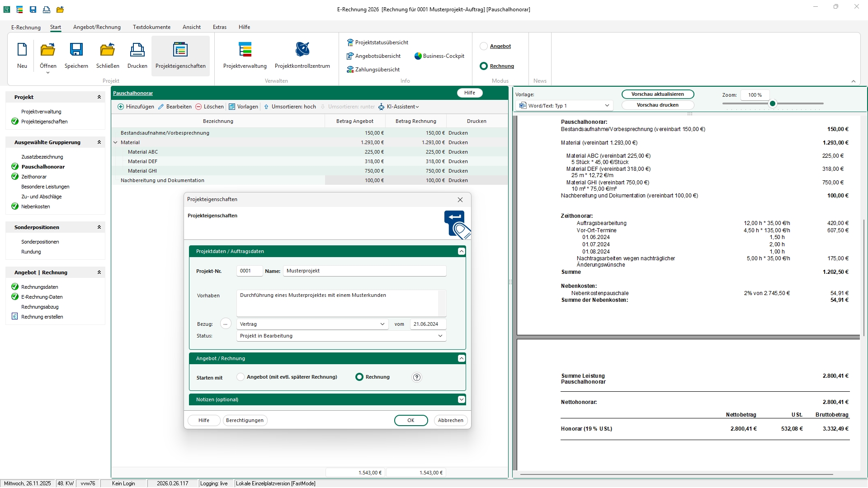The height and width of the screenshot is (488, 868).
Task: Adjust the preview Zoom slider handle
Action: pyautogui.click(x=773, y=103)
